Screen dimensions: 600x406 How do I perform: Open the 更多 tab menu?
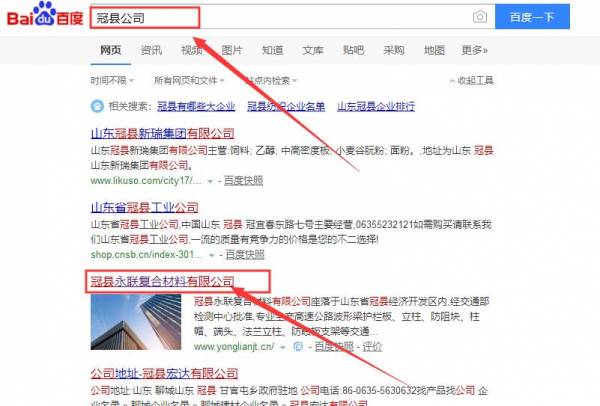click(474, 50)
